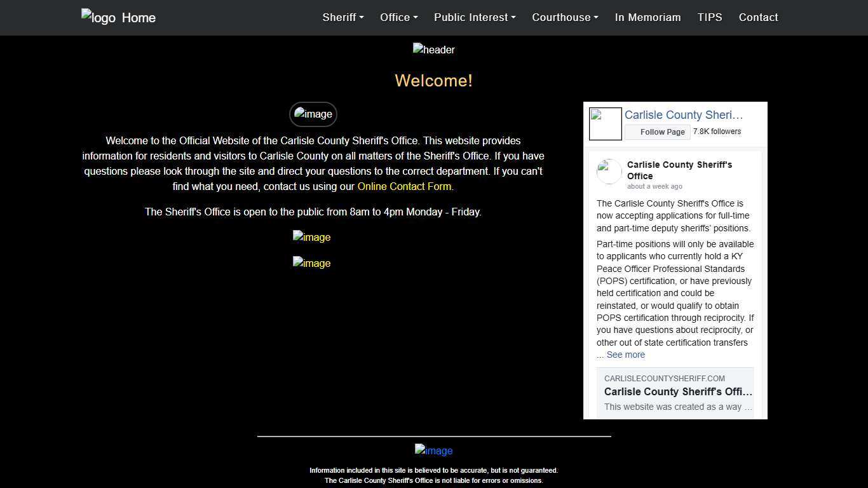Expand the Public Interest dropdown

tap(474, 17)
